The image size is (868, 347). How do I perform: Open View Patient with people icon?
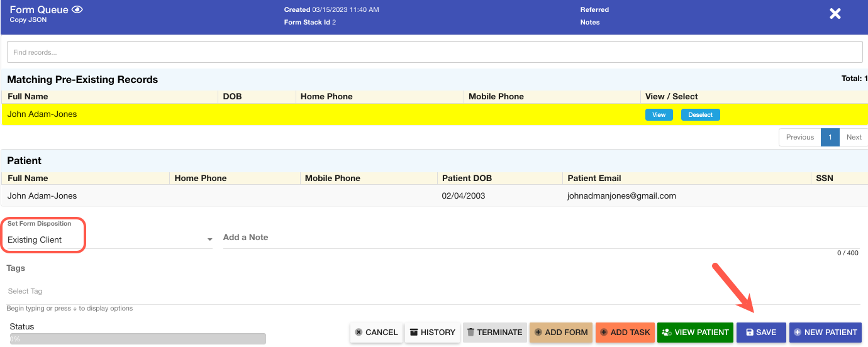[695, 333]
